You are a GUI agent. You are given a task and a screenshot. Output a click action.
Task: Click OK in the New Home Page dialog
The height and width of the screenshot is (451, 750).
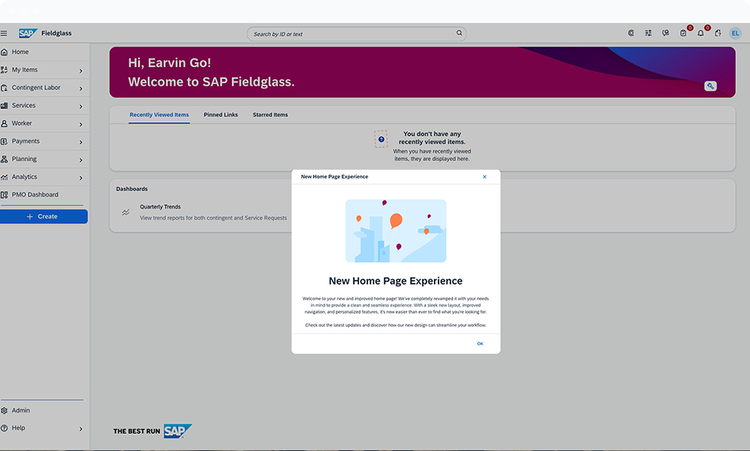(x=480, y=343)
